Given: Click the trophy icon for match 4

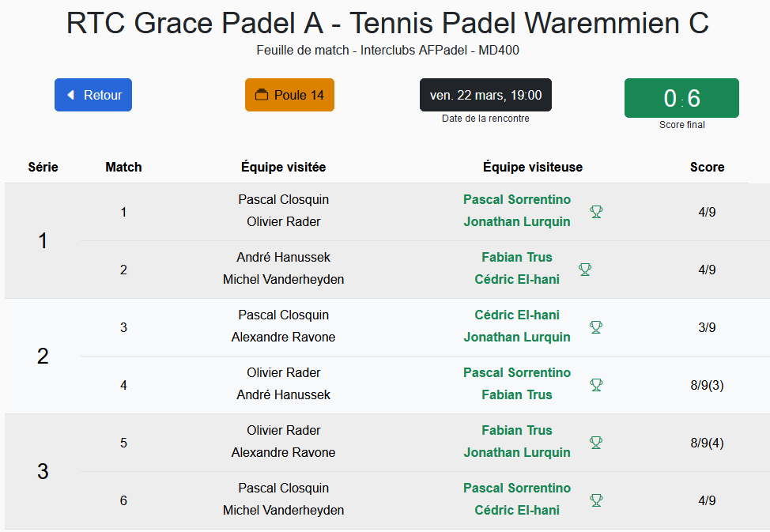Looking at the screenshot, I should pyautogui.click(x=596, y=384).
